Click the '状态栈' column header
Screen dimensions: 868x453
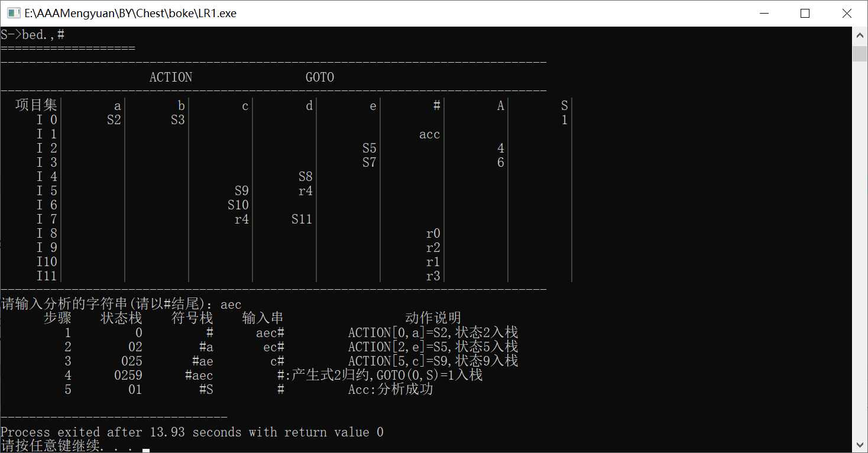tap(121, 319)
